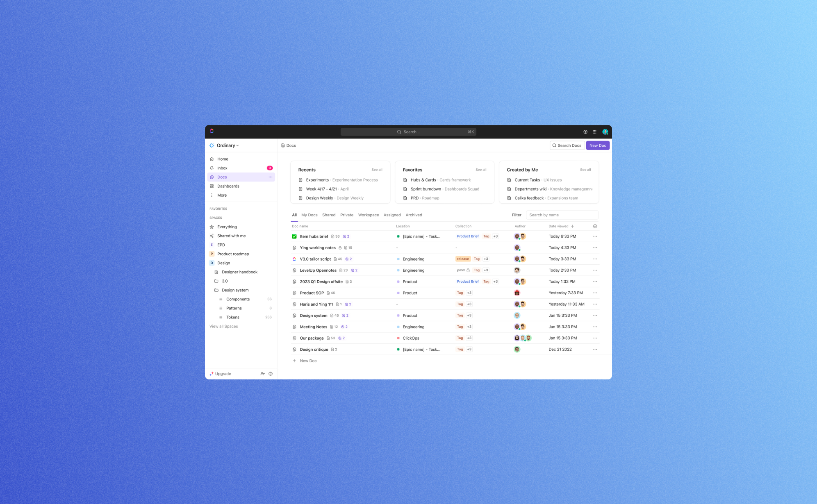This screenshot has width=817, height=504.
Task: Click the grid/layout icon top bar
Action: (595, 131)
